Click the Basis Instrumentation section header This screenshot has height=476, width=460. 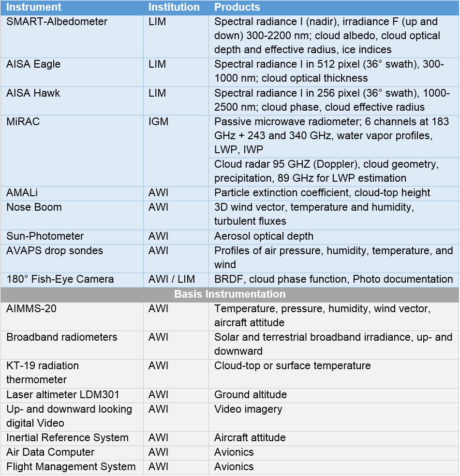click(230, 294)
